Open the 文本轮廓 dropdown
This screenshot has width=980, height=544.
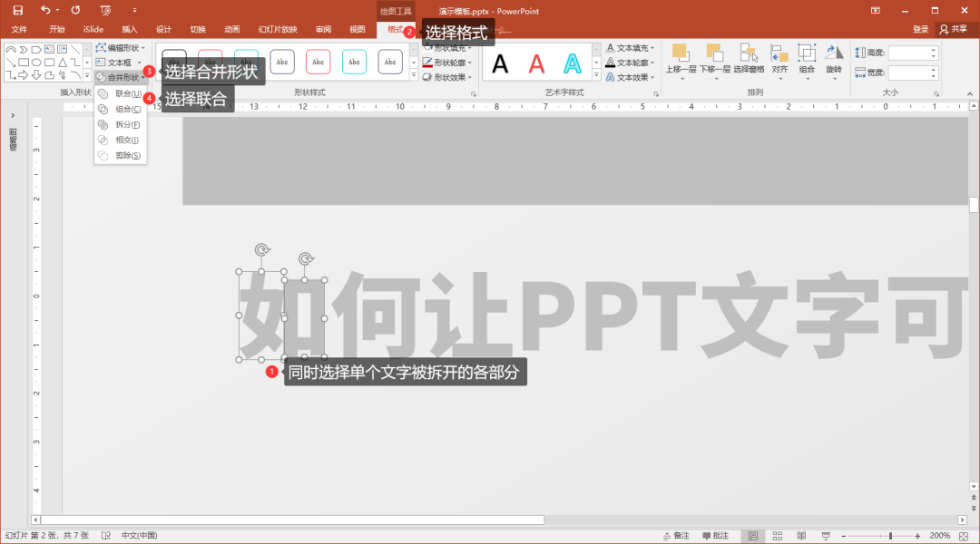coord(630,63)
